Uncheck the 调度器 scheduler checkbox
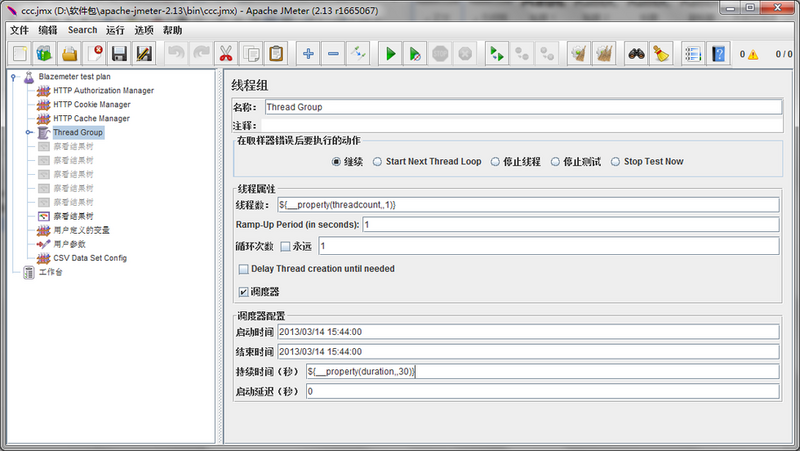Viewport: 800px width, 451px height. click(x=244, y=292)
